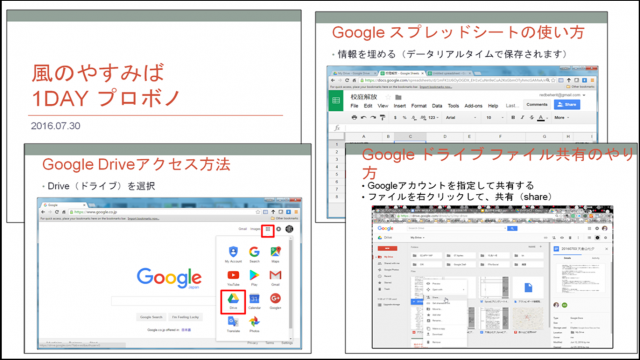The width and height of the screenshot is (640, 360).
Task: Open the Add-ons menu in Sheets
Action: coord(473,106)
